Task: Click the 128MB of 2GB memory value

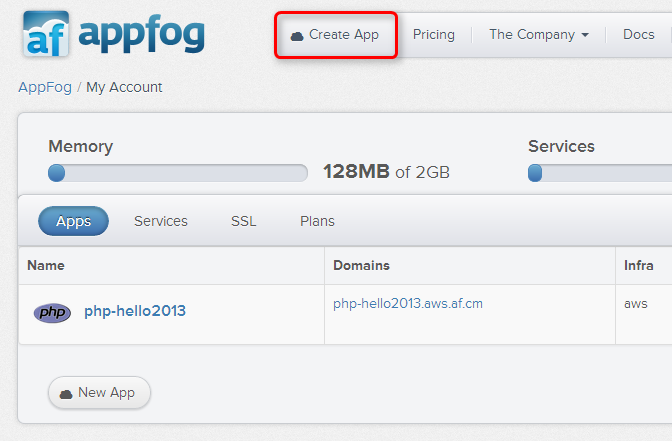Action: pyautogui.click(x=386, y=172)
